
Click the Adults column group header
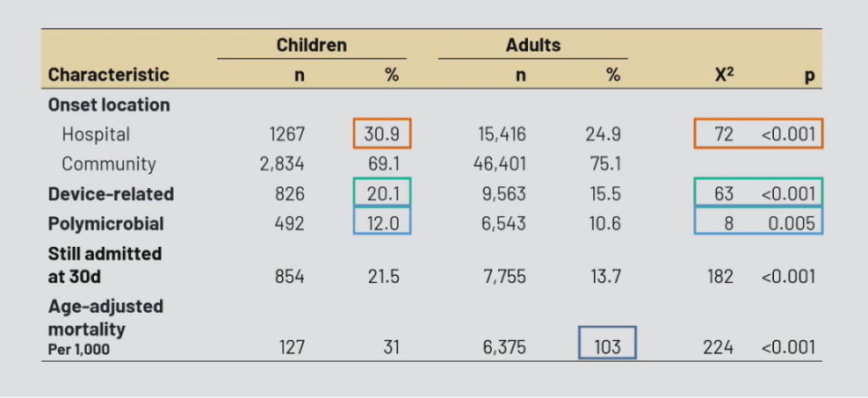click(x=533, y=45)
